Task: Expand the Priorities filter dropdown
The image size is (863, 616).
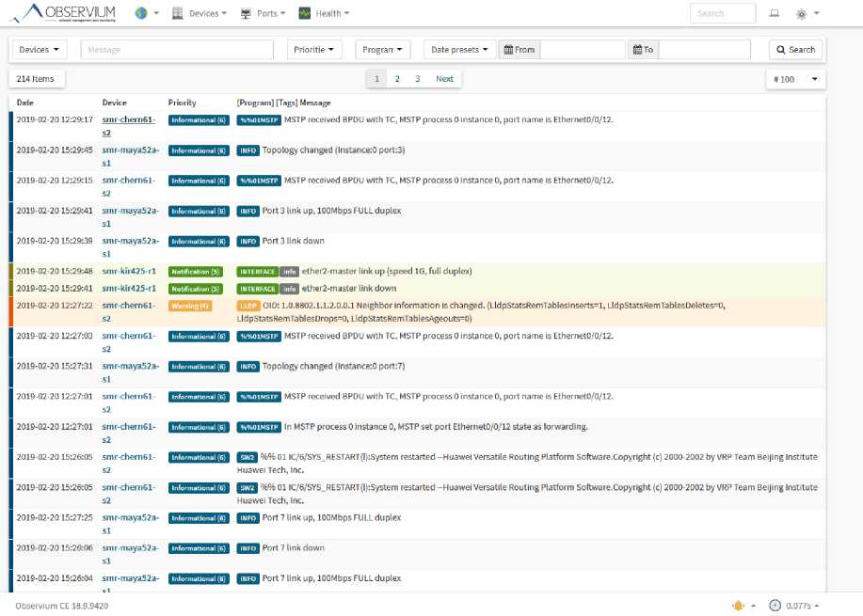Action: (314, 50)
